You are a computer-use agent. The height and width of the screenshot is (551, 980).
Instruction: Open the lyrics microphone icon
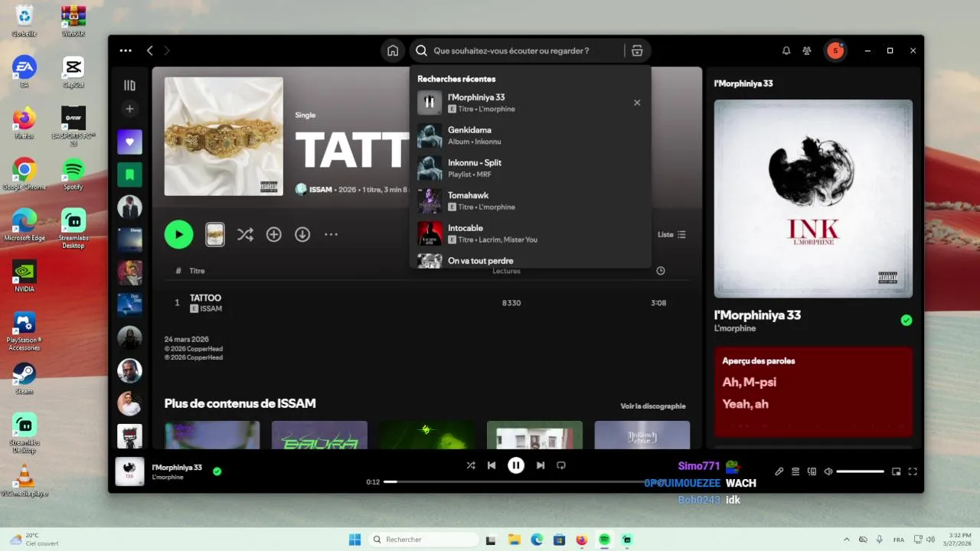779,472
